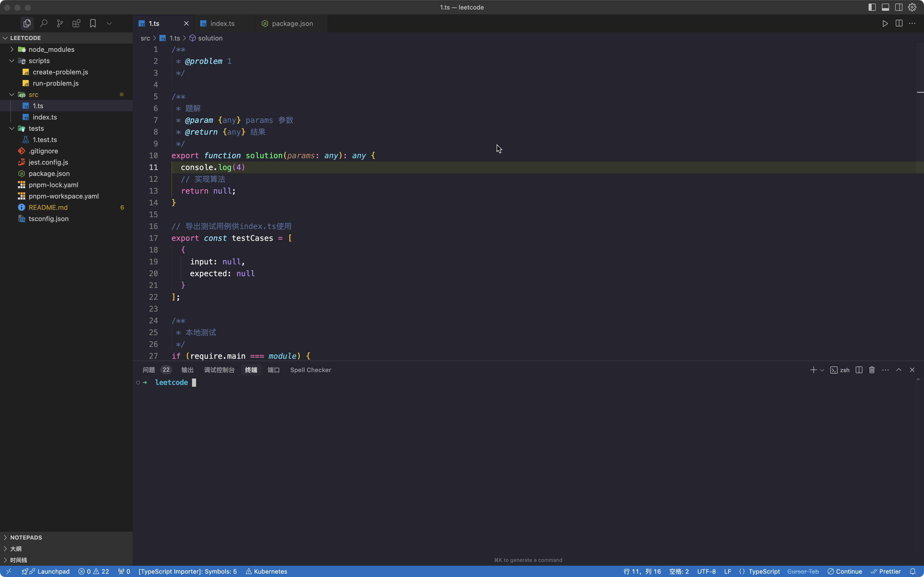Open new terminal profile dropdown arrow
Screen dimensions: 924x577
[x=822, y=370]
